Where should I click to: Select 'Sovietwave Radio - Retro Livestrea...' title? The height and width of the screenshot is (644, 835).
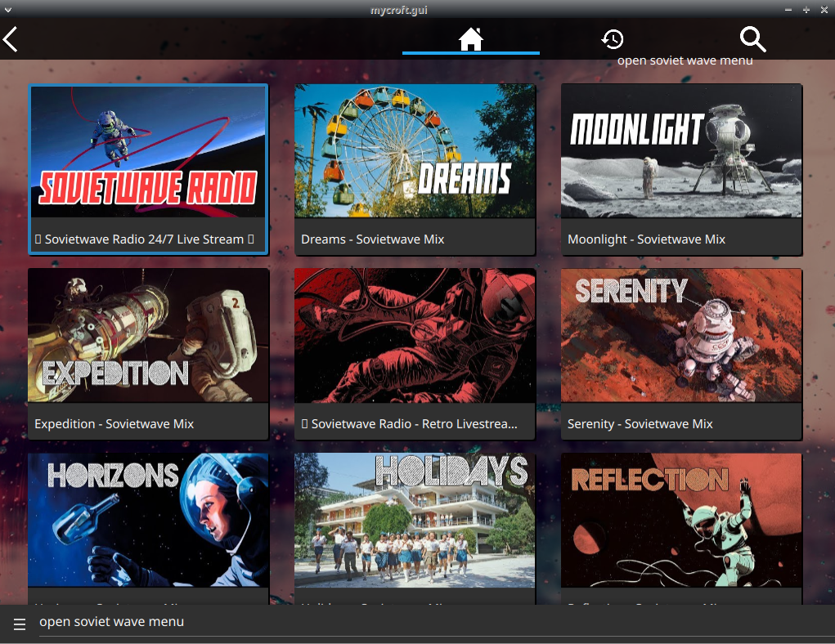[409, 424]
